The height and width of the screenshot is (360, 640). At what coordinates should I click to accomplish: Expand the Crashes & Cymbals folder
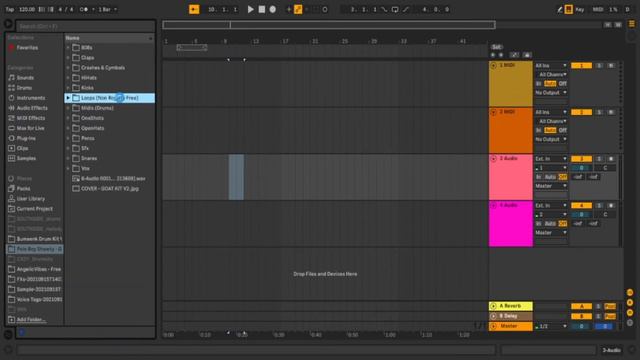tap(68, 68)
